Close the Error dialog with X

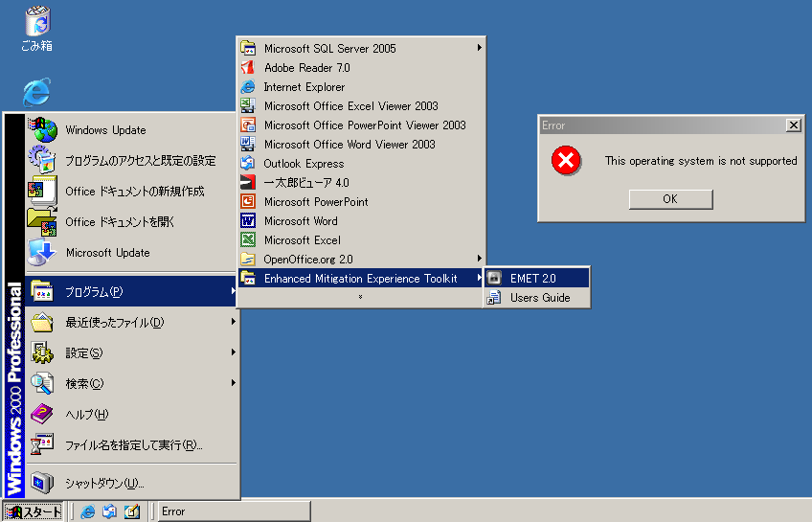(794, 125)
